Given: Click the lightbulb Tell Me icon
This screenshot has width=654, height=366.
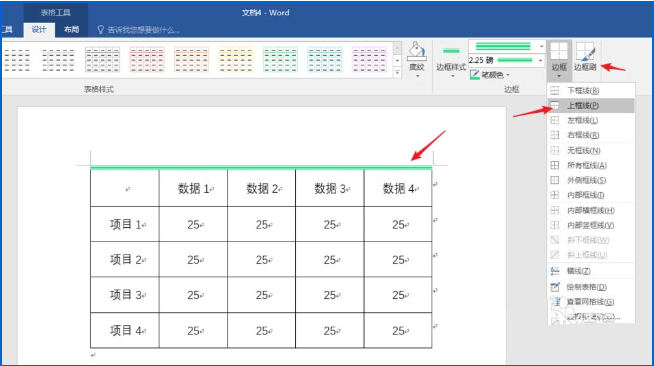Looking at the screenshot, I should (x=101, y=30).
